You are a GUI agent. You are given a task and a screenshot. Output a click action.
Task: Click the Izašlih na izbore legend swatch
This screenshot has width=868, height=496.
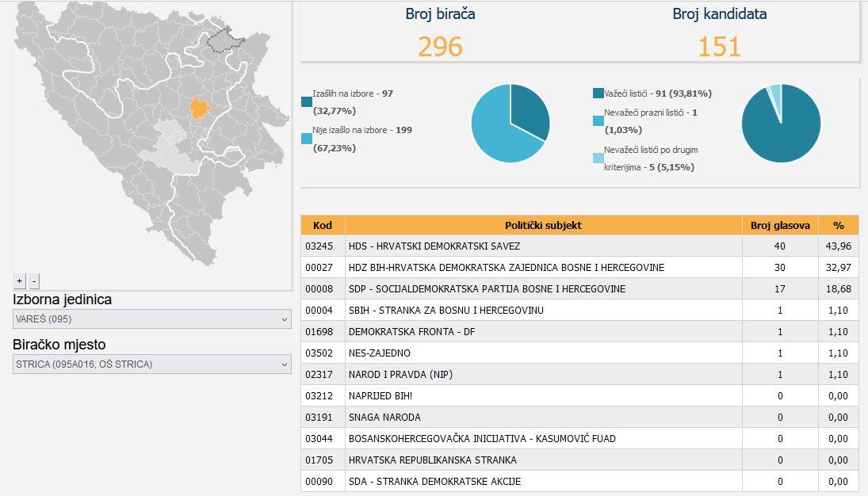pos(307,102)
